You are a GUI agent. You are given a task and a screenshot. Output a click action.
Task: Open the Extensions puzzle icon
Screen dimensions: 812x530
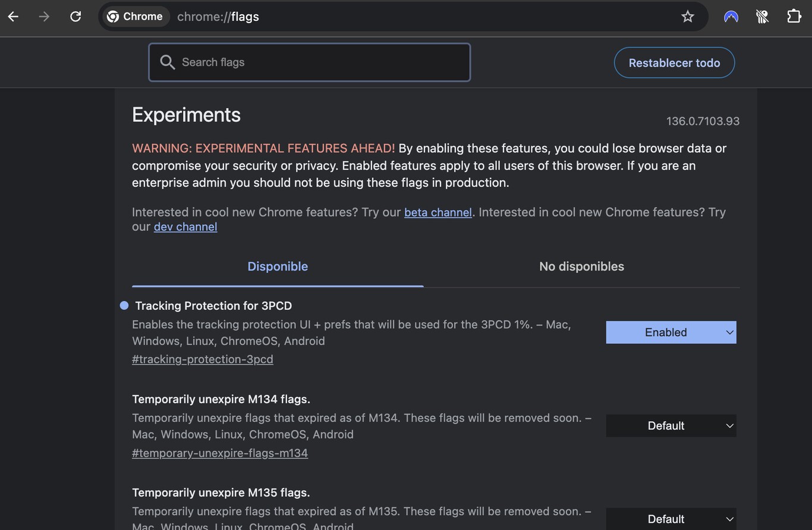click(794, 17)
